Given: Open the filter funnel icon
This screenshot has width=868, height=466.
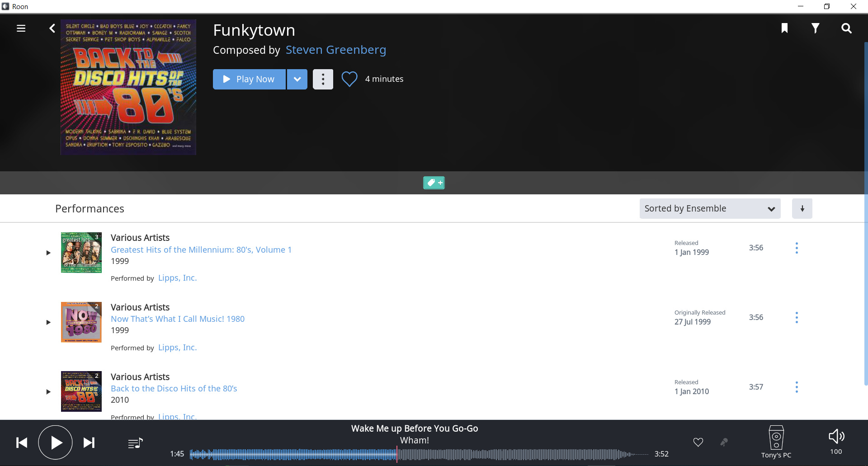Looking at the screenshot, I should pyautogui.click(x=815, y=28).
